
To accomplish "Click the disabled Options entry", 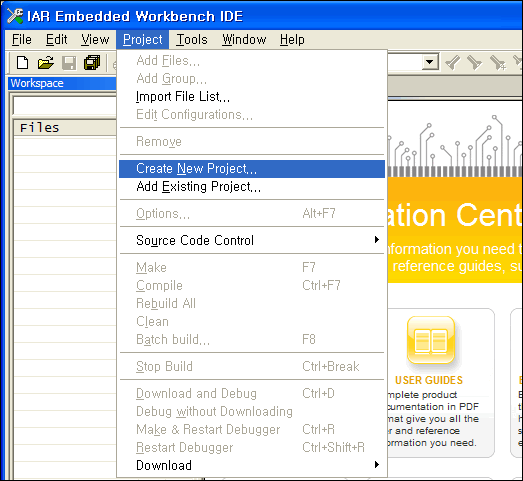I will (x=252, y=213).
